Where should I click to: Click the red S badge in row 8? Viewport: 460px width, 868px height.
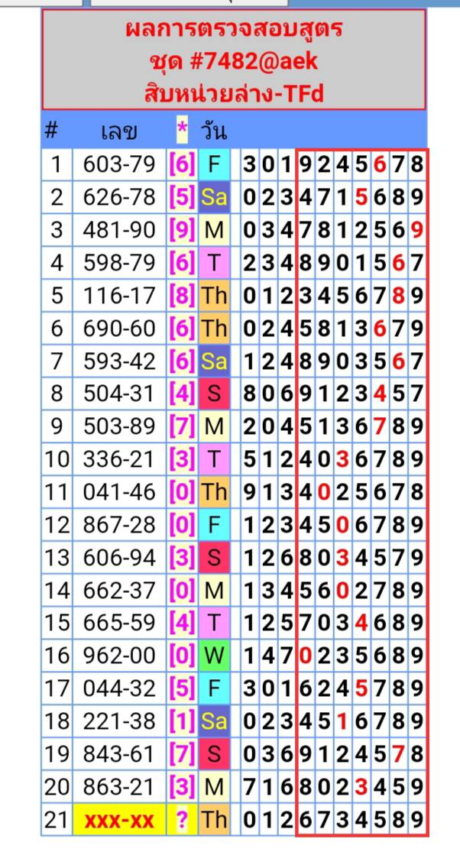[x=214, y=394]
